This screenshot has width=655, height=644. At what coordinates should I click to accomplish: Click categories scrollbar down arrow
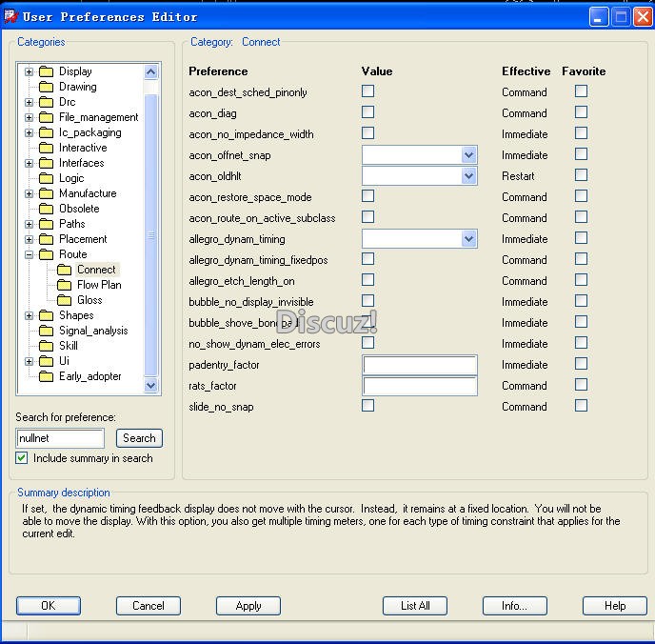point(150,385)
